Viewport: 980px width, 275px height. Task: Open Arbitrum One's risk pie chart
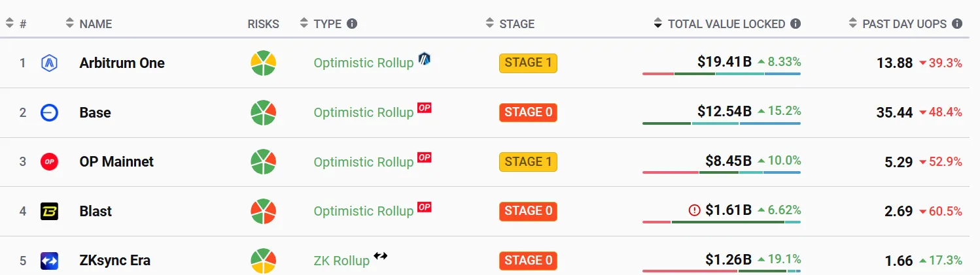tap(264, 63)
